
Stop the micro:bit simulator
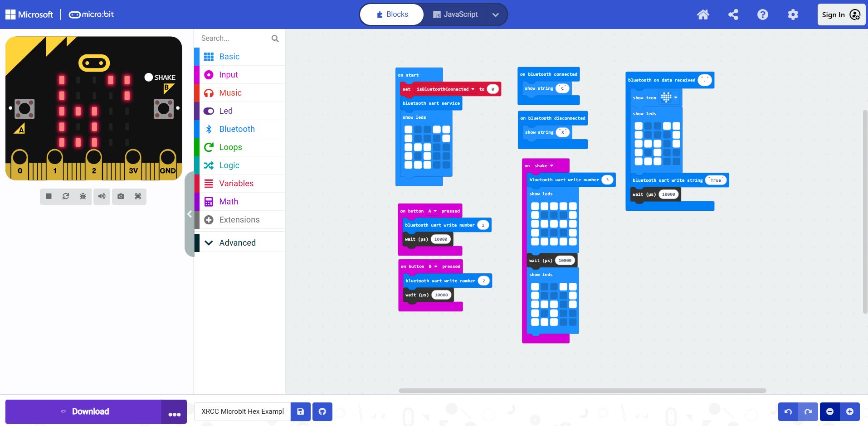coord(49,196)
